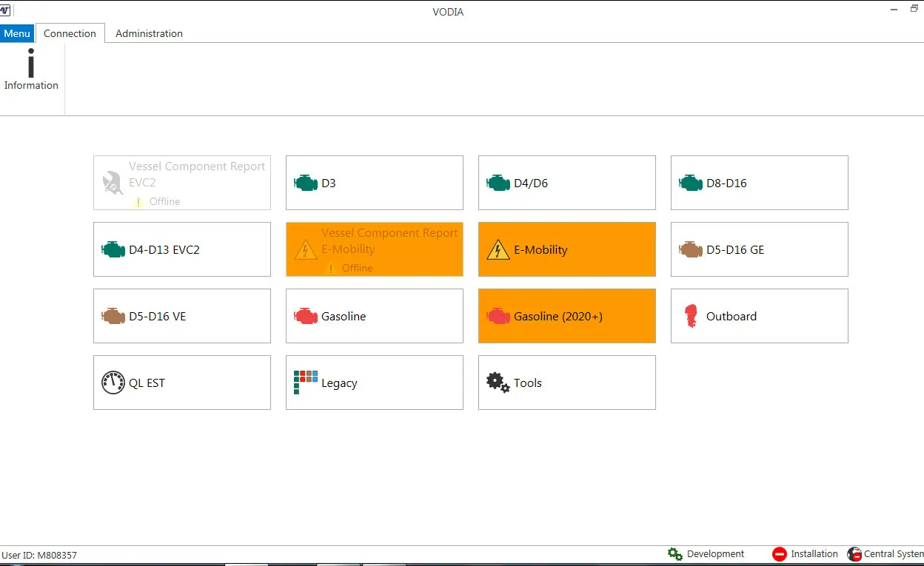Open the Tools tile
924x566 pixels.
tap(567, 383)
